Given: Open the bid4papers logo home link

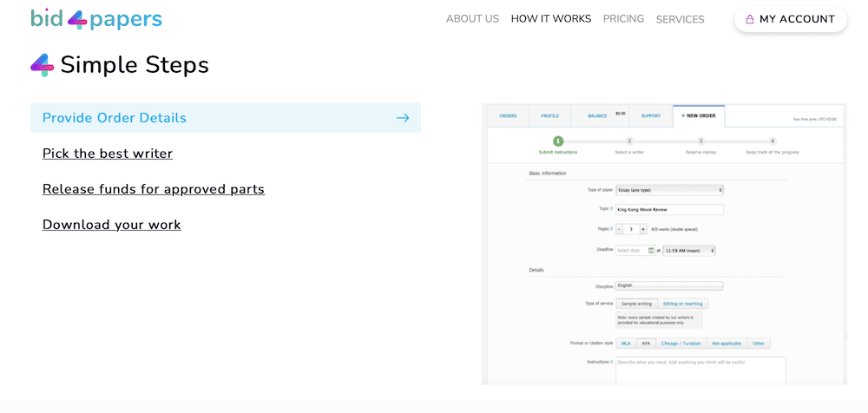Looking at the screenshot, I should tap(96, 19).
